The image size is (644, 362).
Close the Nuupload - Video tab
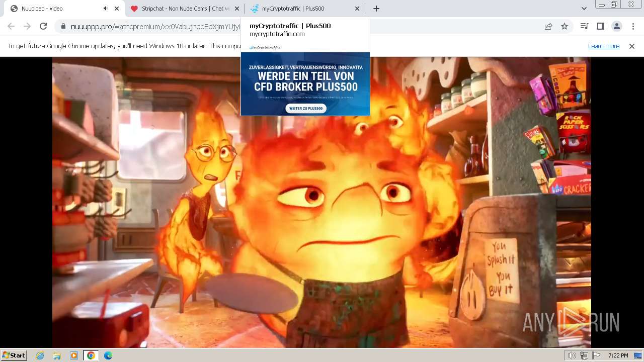tap(117, 9)
